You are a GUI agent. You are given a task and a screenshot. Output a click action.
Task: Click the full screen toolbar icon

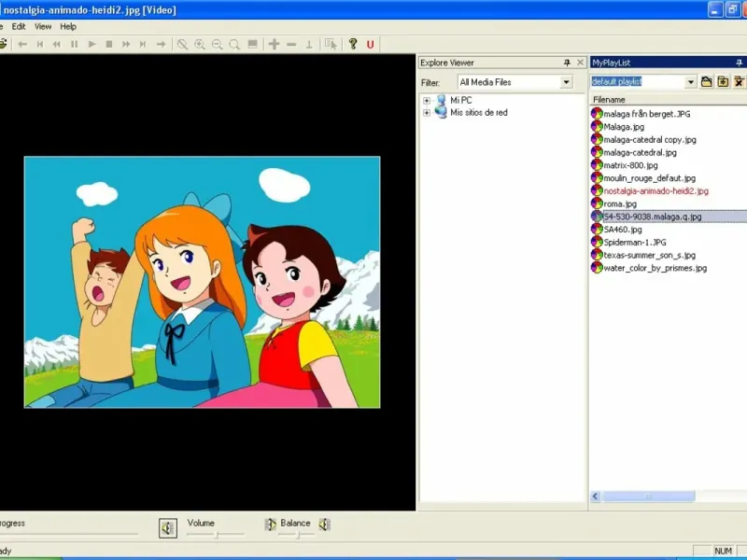click(x=252, y=44)
